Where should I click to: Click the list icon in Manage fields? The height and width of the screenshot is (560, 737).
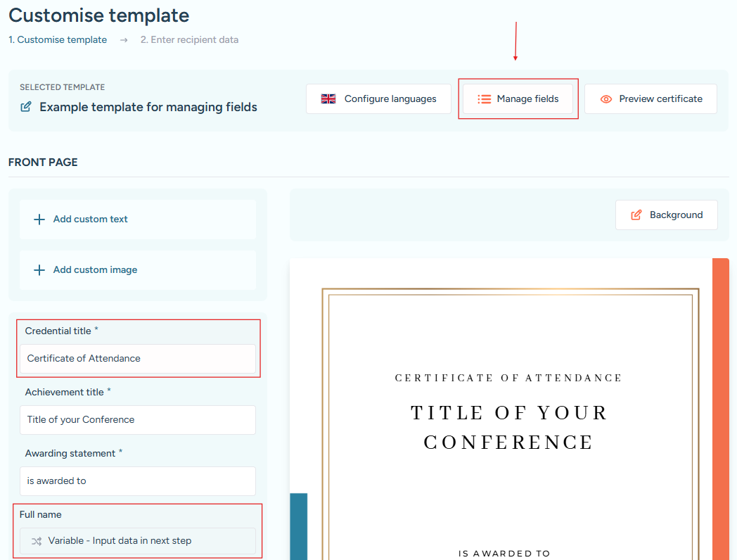484,99
